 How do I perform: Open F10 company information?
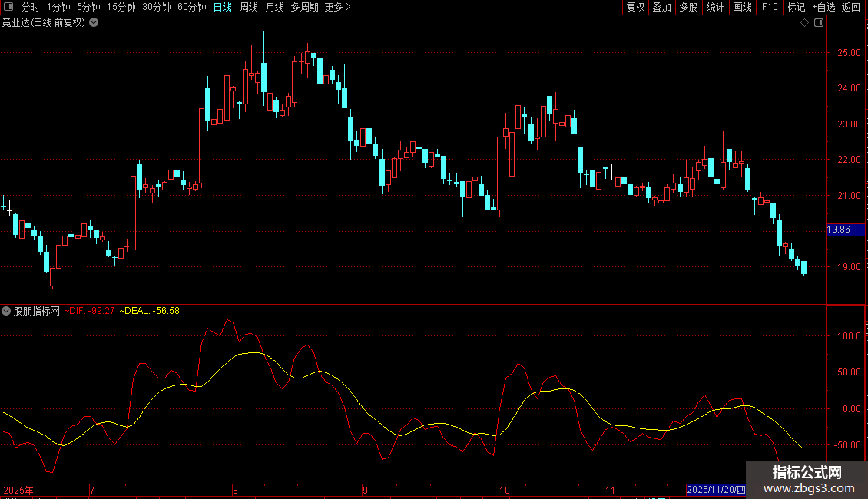(770, 7)
